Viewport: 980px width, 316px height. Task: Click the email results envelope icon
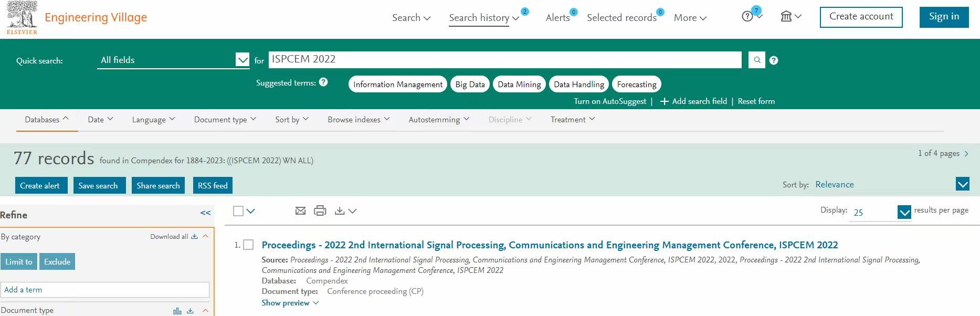300,210
